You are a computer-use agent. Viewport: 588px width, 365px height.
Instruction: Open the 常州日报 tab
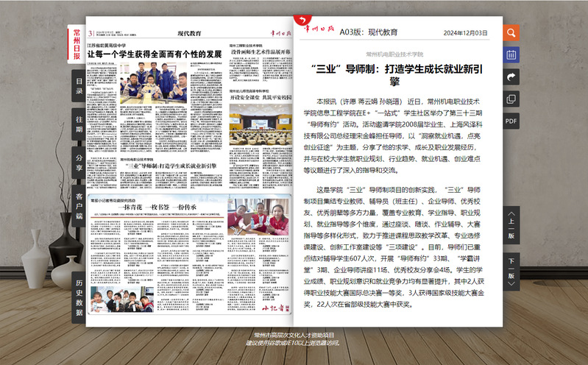[x=77, y=44]
